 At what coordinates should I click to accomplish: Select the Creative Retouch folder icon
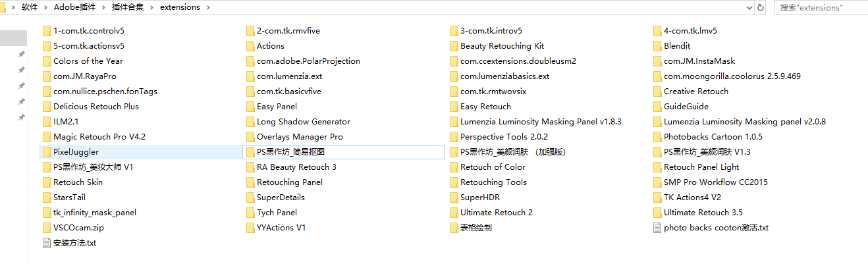[x=657, y=92]
